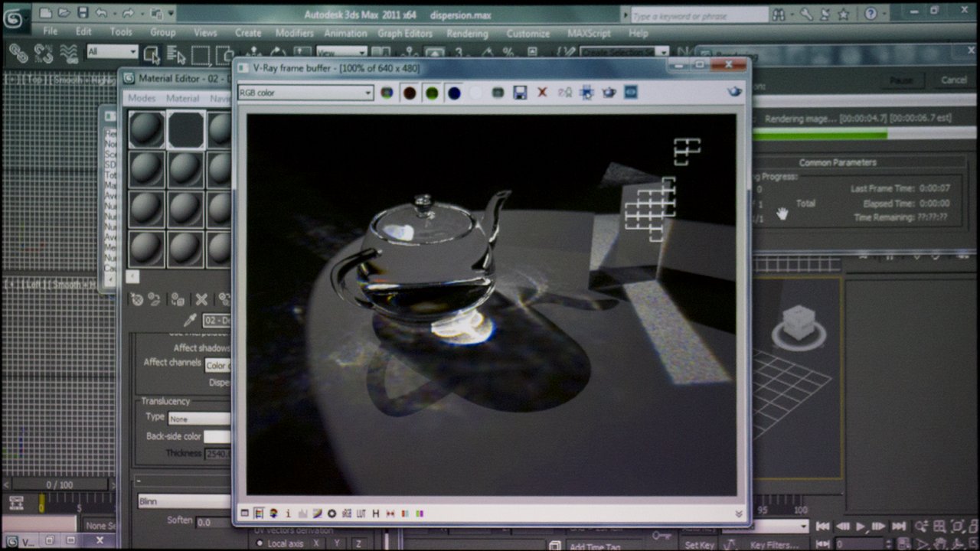This screenshot has width=980, height=551.
Task: Click the track mouse while rendering icon
Action: pos(586,93)
